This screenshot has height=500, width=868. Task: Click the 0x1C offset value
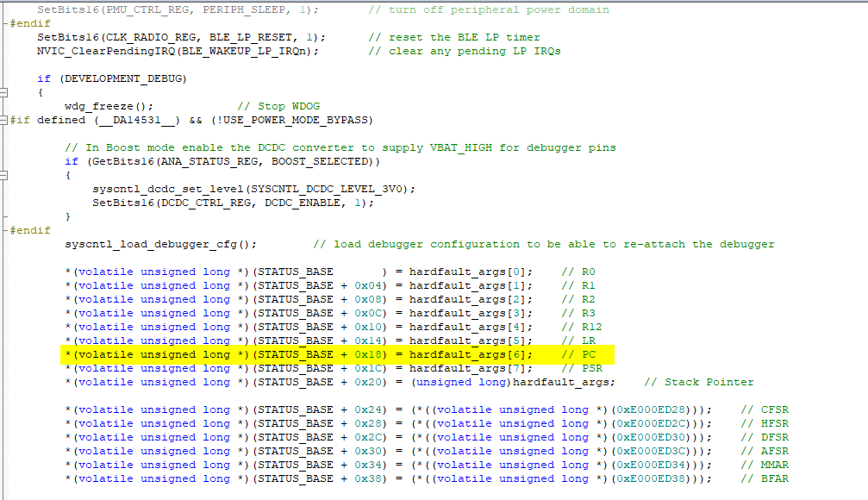368,368
